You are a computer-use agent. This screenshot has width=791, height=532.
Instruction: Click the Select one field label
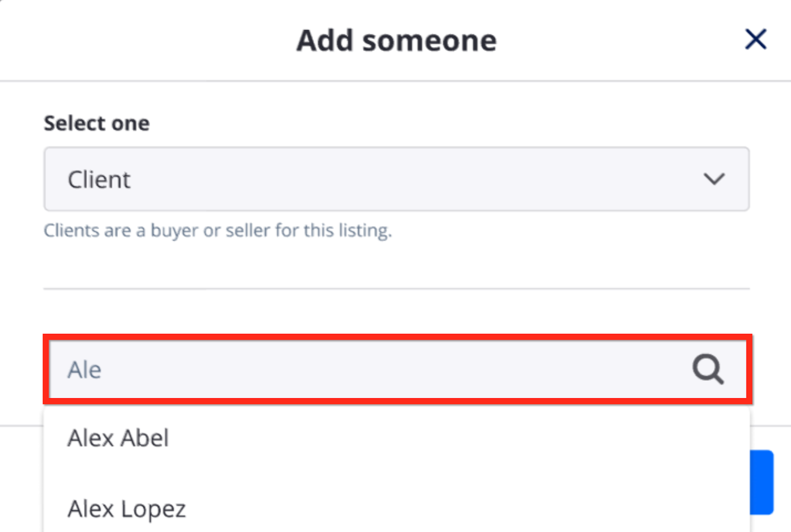tap(96, 123)
